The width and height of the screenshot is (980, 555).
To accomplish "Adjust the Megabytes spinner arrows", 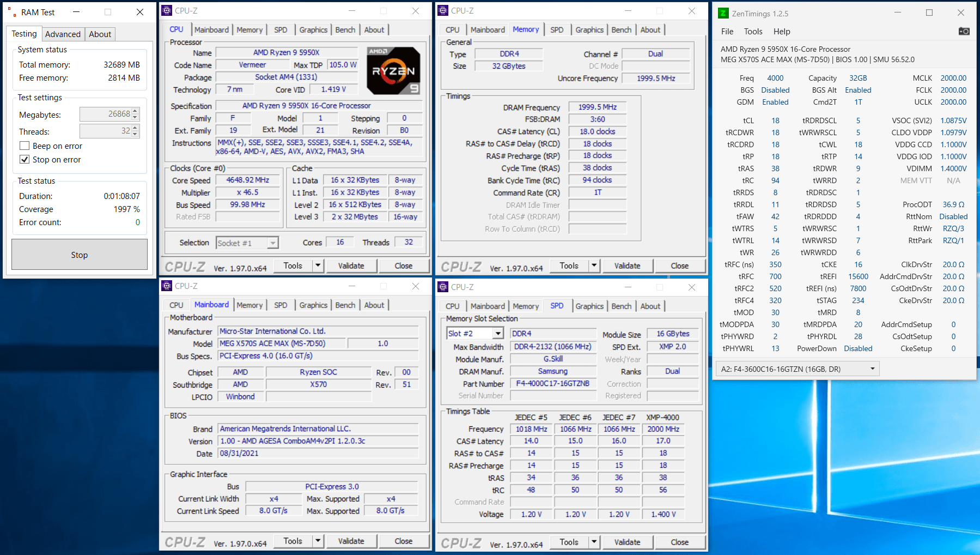I will click(136, 114).
